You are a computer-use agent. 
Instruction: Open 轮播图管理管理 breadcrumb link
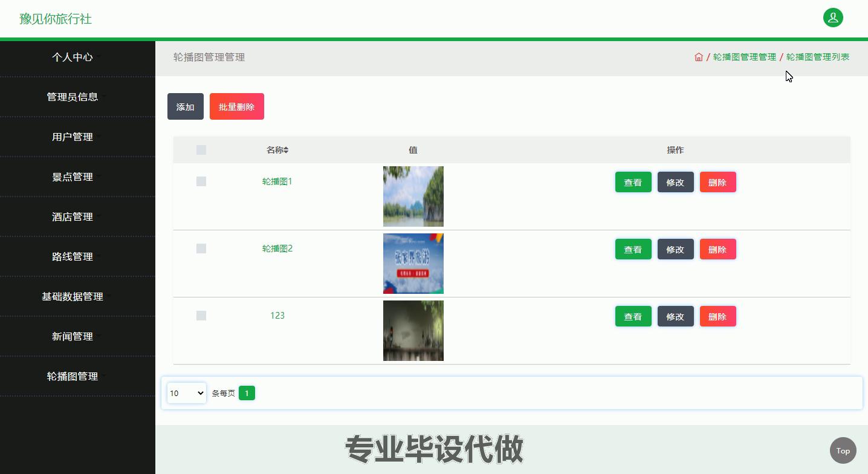pyautogui.click(x=745, y=57)
